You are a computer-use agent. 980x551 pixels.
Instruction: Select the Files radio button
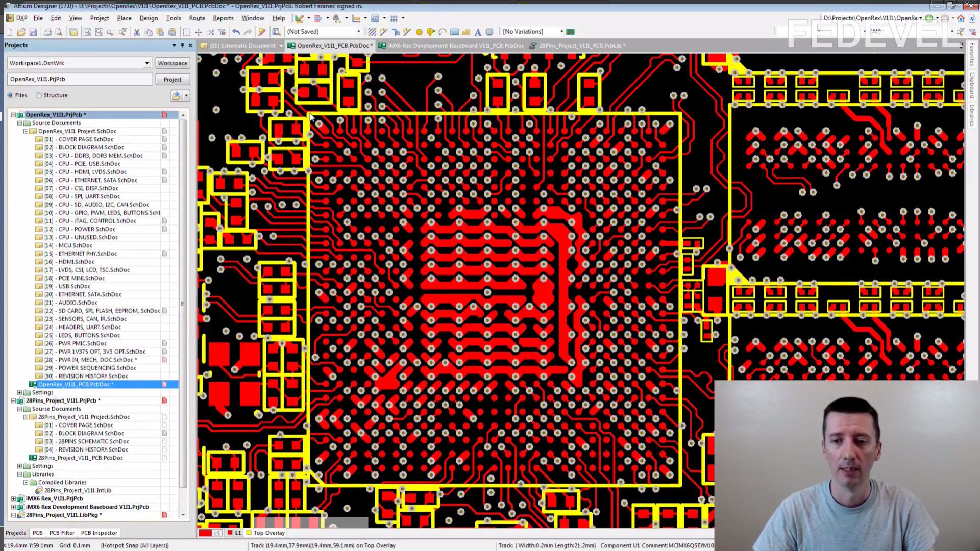10,95
